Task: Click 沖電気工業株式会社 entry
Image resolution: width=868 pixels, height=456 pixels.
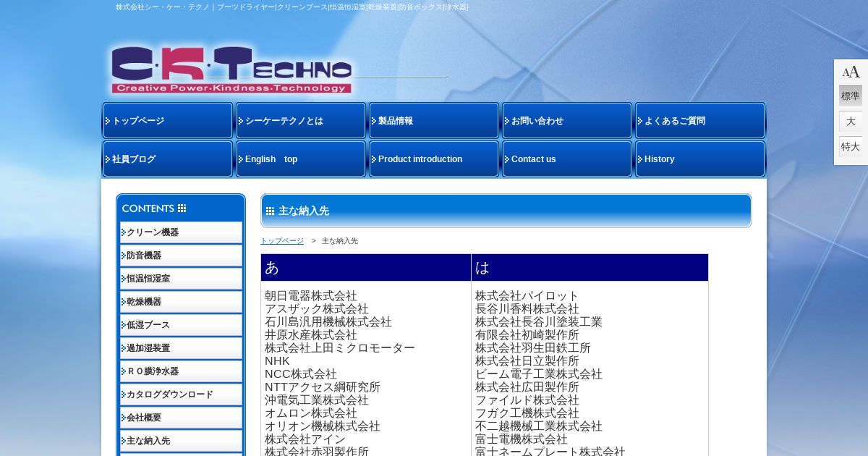Action: [317, 400]
